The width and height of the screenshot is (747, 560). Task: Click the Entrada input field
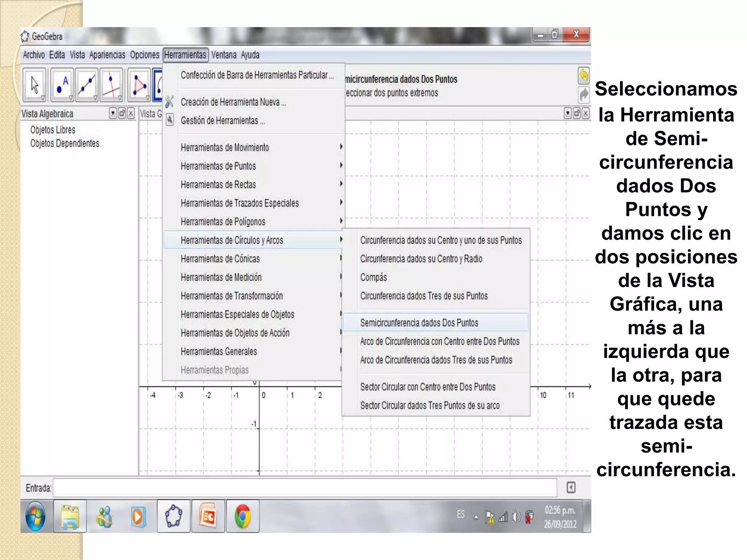tap(305, 488)
